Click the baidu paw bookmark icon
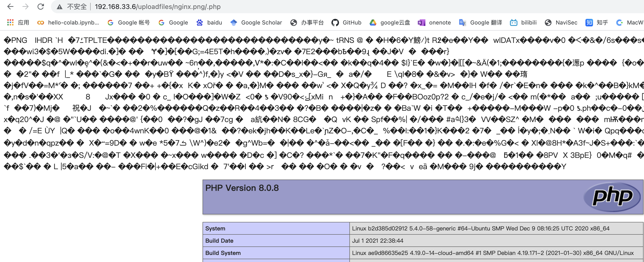 coord(199,22)
